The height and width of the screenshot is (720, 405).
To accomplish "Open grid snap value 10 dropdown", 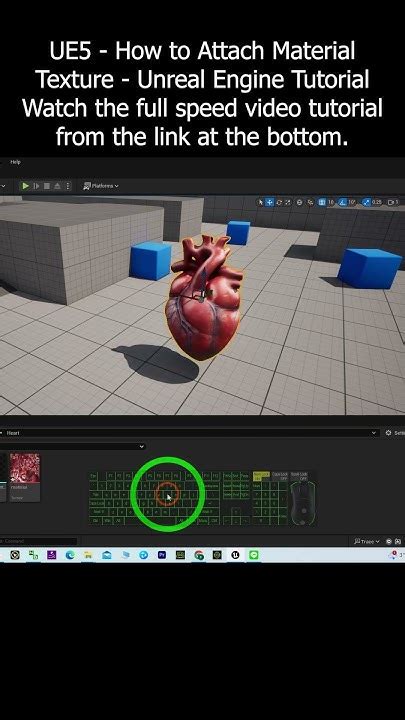I will pyautogui.click(x=331, y=202).
